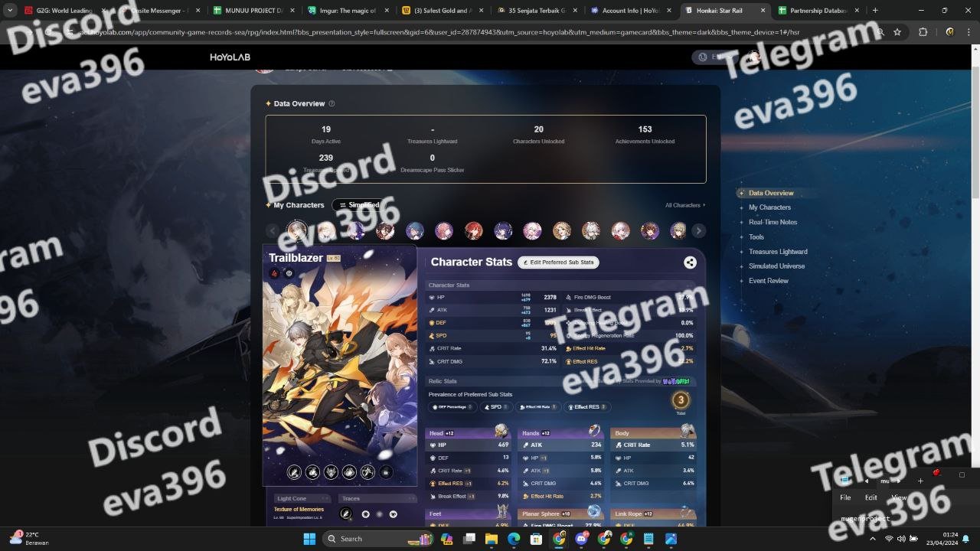Click the Characters Unlocked count 20
The height and width of the screenshot is (551, 980).
click(539, 129)
